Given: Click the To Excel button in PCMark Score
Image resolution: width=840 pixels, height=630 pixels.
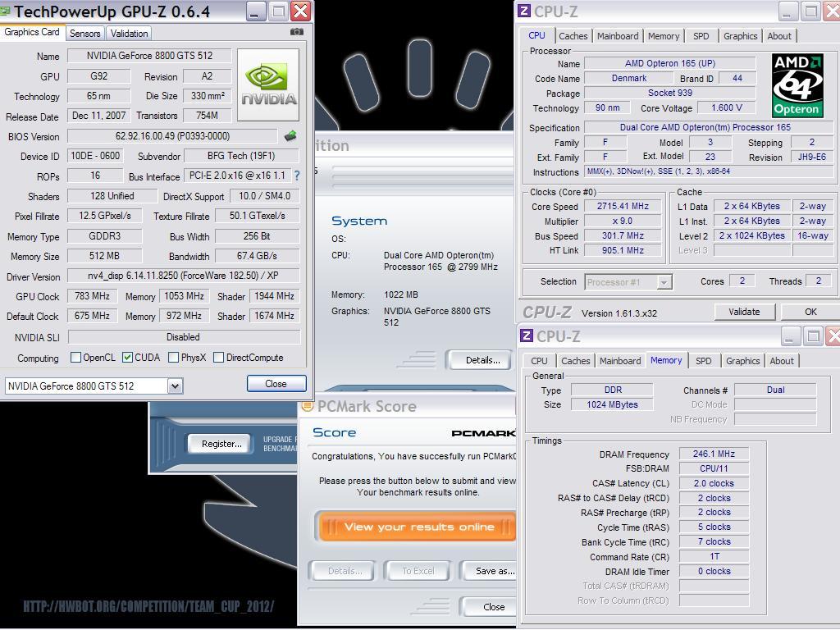Looking at the screenshot, I should (418, 571).
